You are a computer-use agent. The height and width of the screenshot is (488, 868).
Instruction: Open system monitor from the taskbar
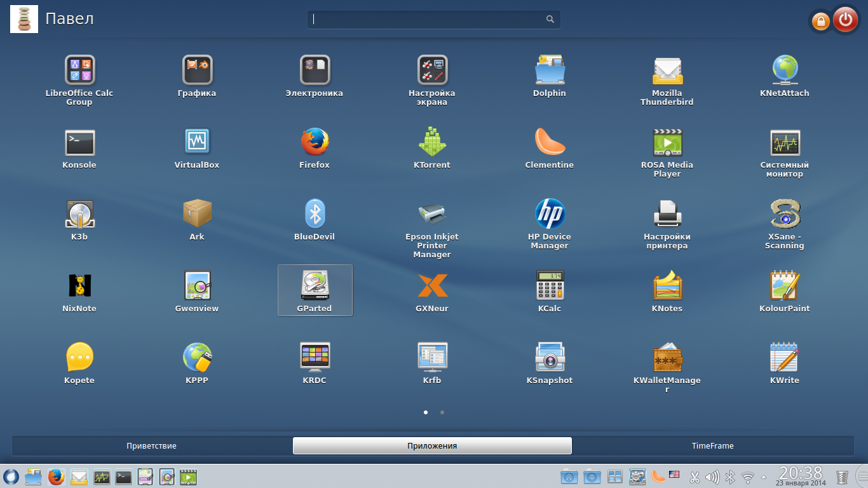point(102,477)
